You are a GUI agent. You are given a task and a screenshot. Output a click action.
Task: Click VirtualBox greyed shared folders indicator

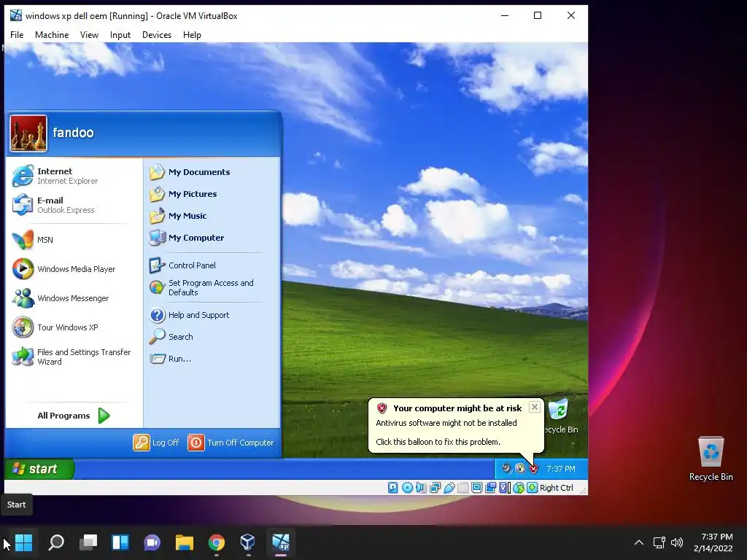(x=462, y=488)
